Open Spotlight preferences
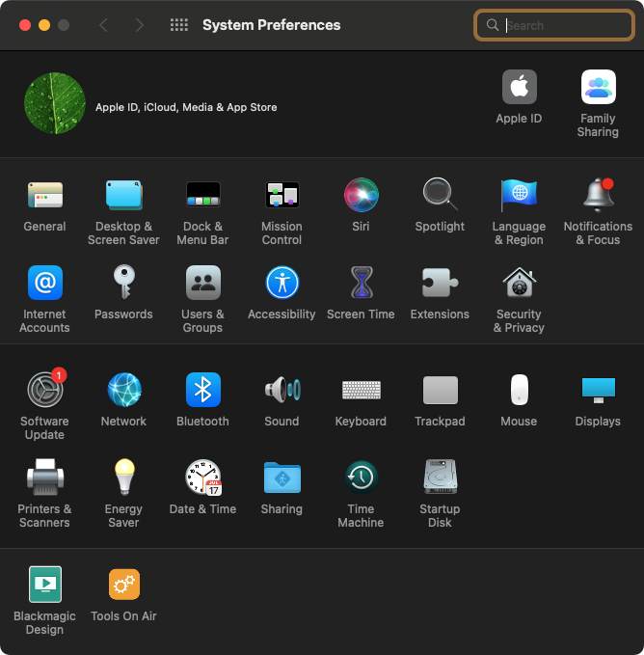Image resolution: width=644 pixels, height=655 pixels. click(440, 195)
